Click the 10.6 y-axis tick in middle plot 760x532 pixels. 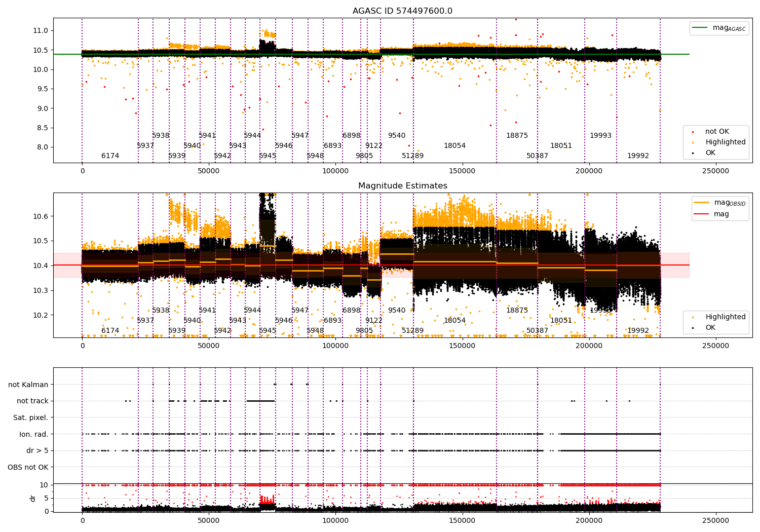pyautogui.click(x=41, y=216)
